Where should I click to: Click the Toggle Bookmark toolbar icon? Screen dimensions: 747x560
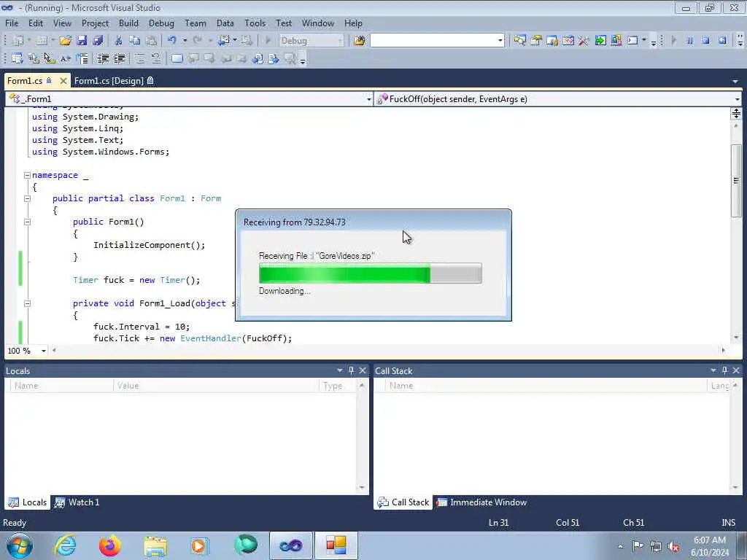pos(177,58)
